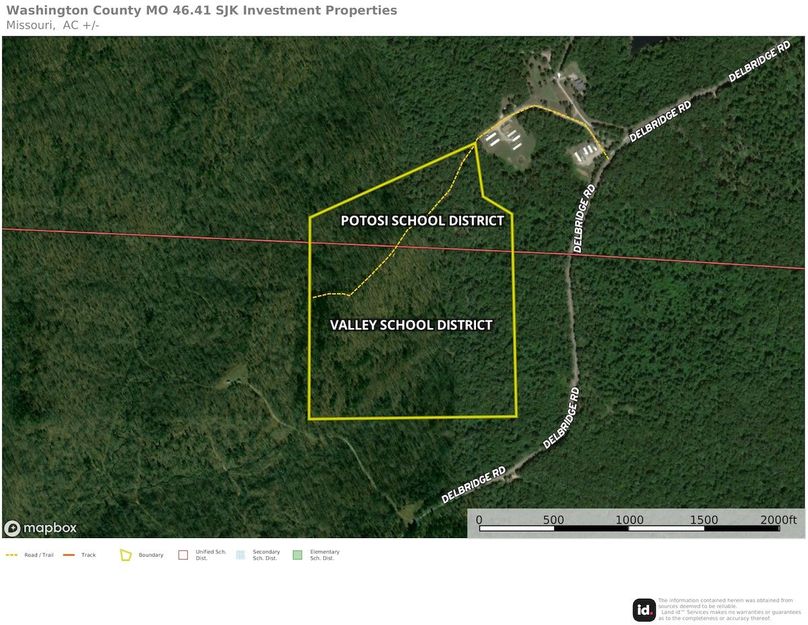Click the Road / Trail dashed legend icon
808x625 pixels.
pyautogui.click(x=13, y=555)
